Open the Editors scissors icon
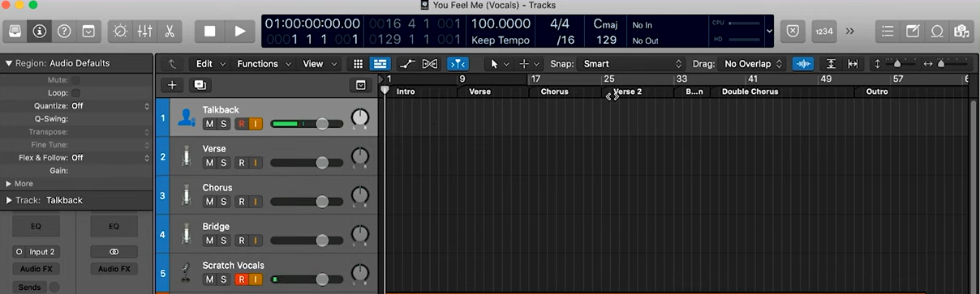This screenshot has height=294, width=980. (x=170, y=31)
